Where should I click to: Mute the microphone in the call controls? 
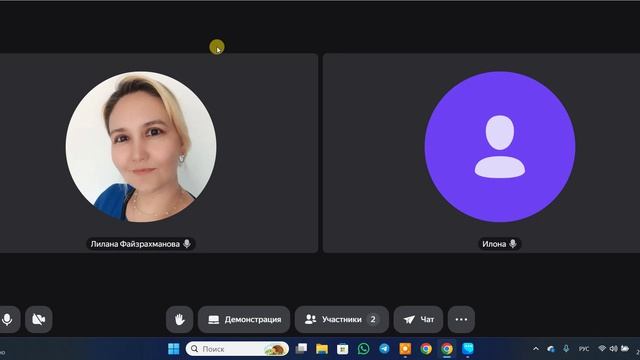pyautogui.click(x=7, y=319)
